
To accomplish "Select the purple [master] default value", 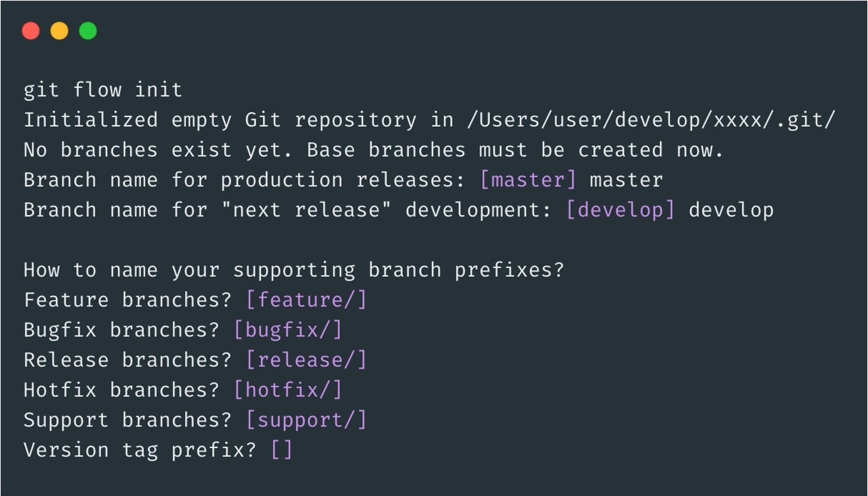I will click(528, 180).
